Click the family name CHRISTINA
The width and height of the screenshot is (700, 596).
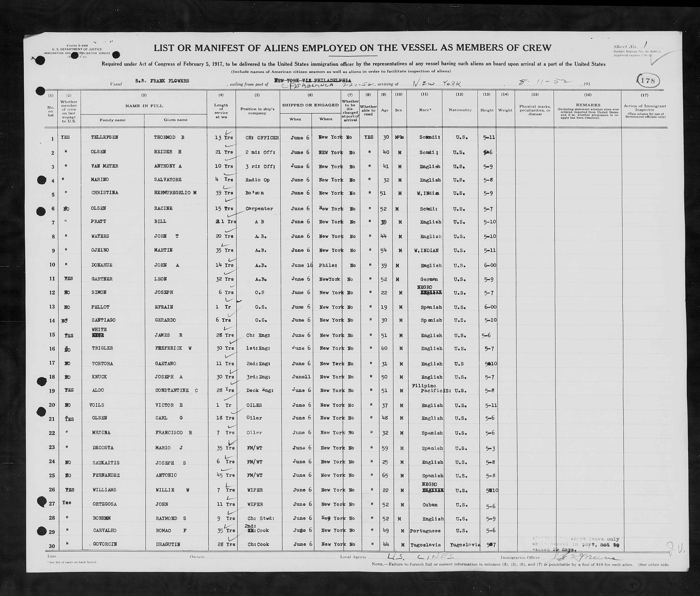(x=105, y=192)
